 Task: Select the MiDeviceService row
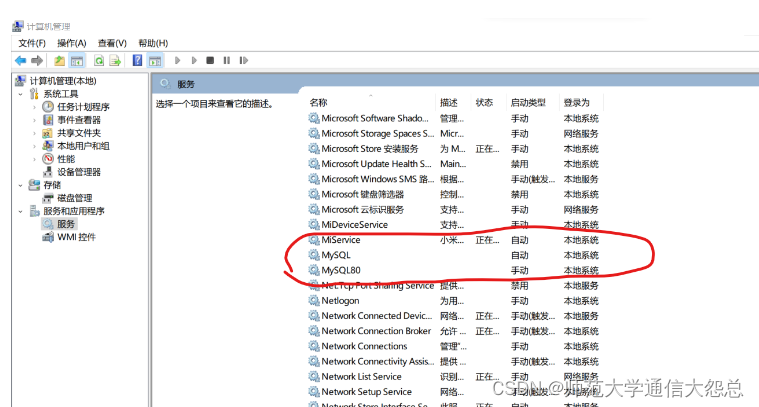(454, 225)
